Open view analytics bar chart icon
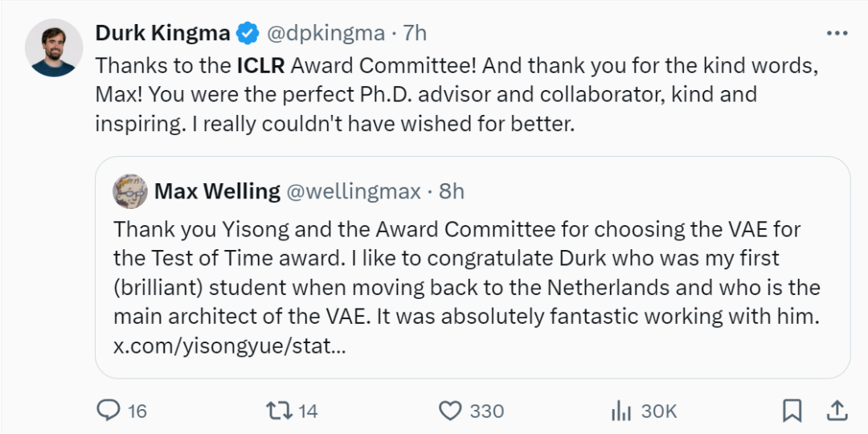 pyautogui.click(x=620, y=411)
